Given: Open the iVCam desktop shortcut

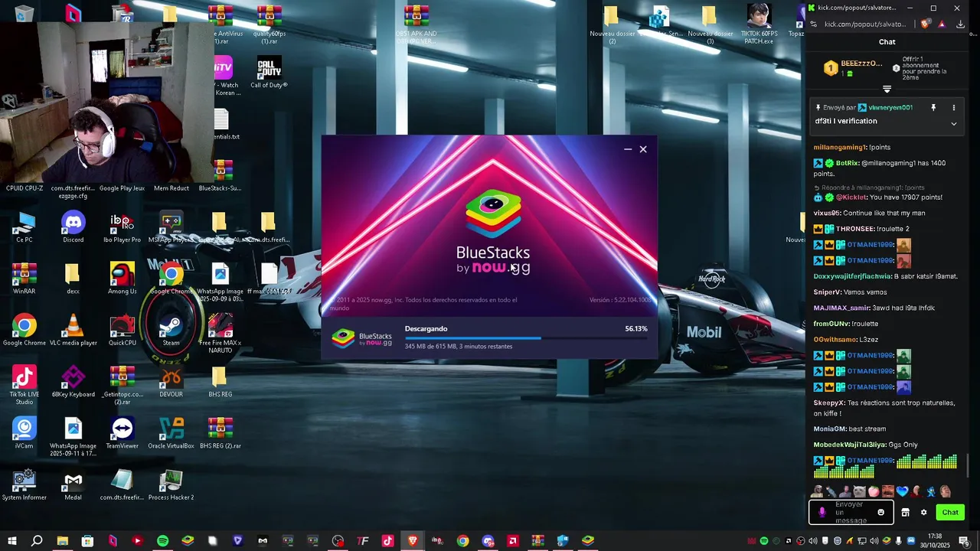Looking at the screenshot, I should pyautogui.click(x=24, y=432).
